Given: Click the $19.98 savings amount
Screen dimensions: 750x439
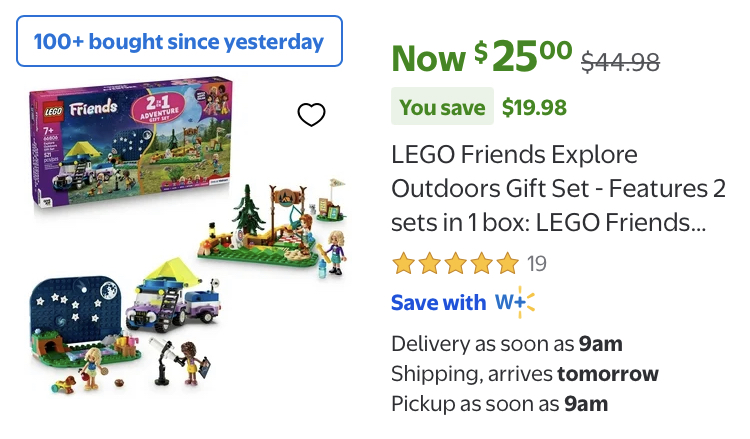Looking at the screenshot, I should 534,107.
